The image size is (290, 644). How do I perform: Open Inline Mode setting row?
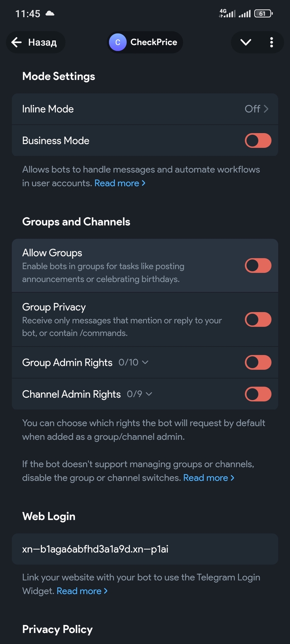click(x=145, y=109)
